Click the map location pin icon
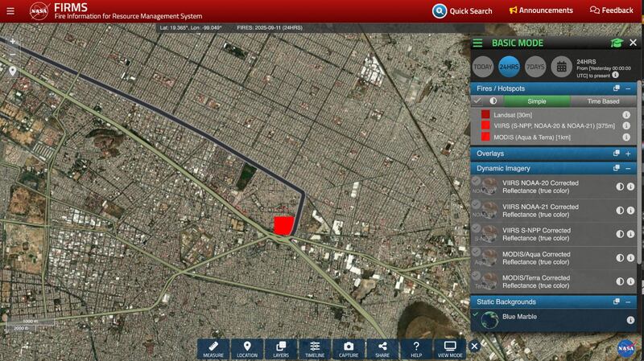The height and width of the screenshot is (361, 644). click(x=13, y=71)
